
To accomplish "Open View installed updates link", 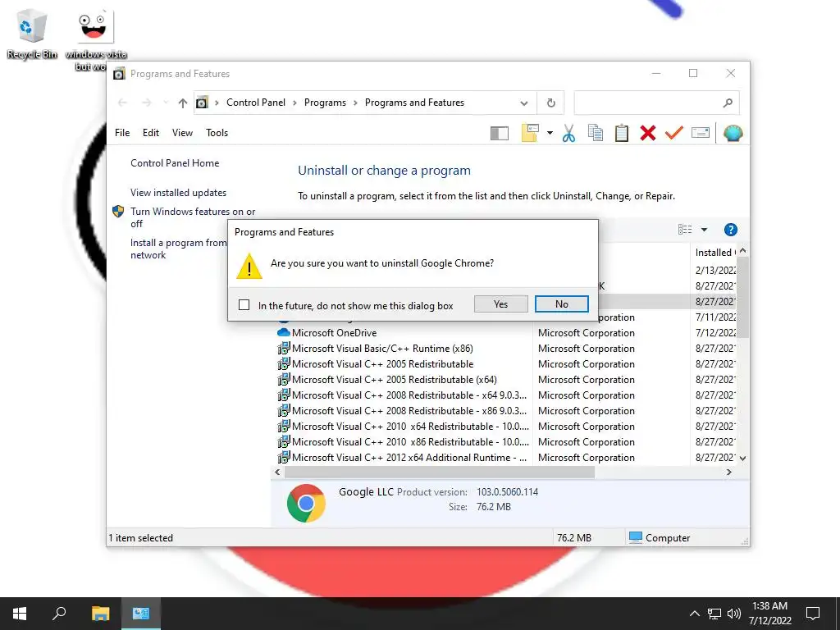I will (178, 193).
